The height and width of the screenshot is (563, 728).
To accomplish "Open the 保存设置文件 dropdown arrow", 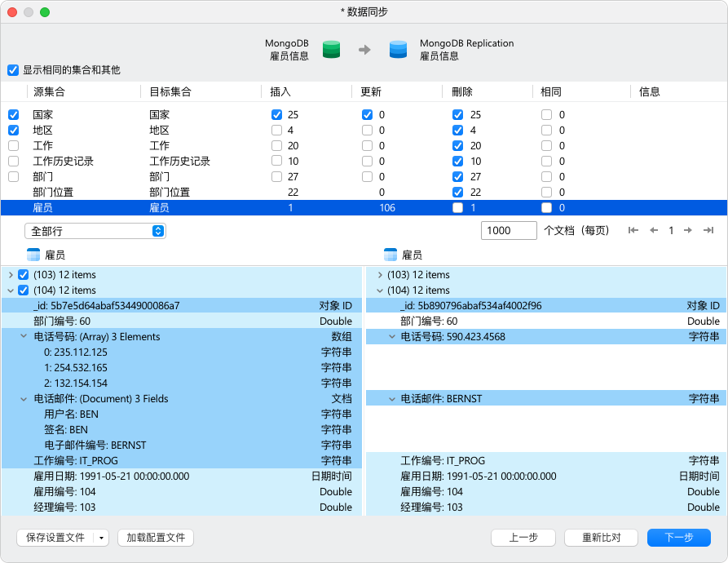I will pos(101,538).
